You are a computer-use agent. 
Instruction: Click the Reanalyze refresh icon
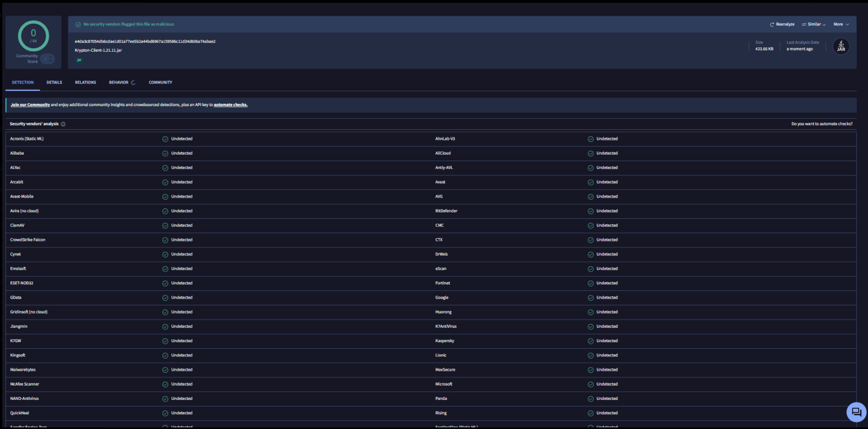pyautogui.click(x=772, y=24)
